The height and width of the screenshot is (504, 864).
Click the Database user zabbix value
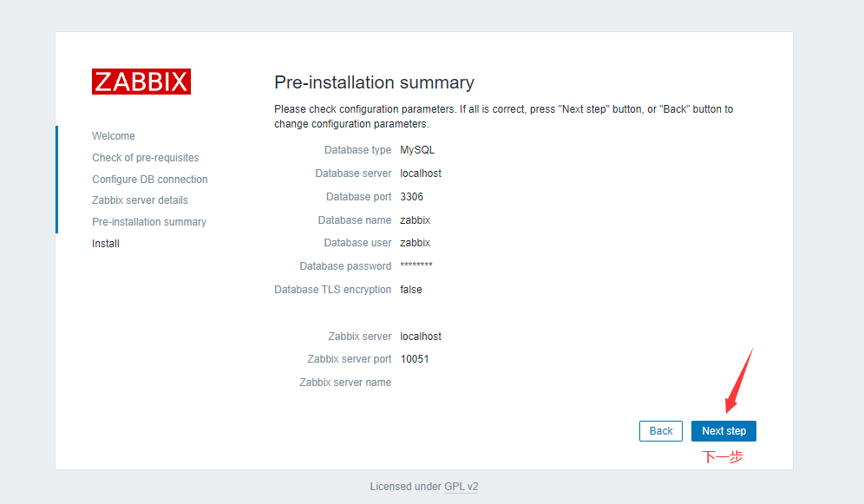point(415,242)
